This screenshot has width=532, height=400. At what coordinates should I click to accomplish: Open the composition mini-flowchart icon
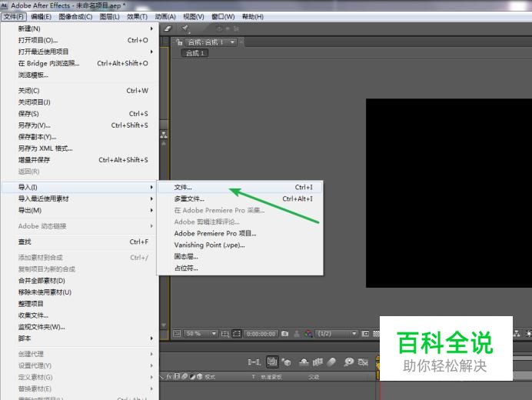pyautogui.click(x=254, y=362)
